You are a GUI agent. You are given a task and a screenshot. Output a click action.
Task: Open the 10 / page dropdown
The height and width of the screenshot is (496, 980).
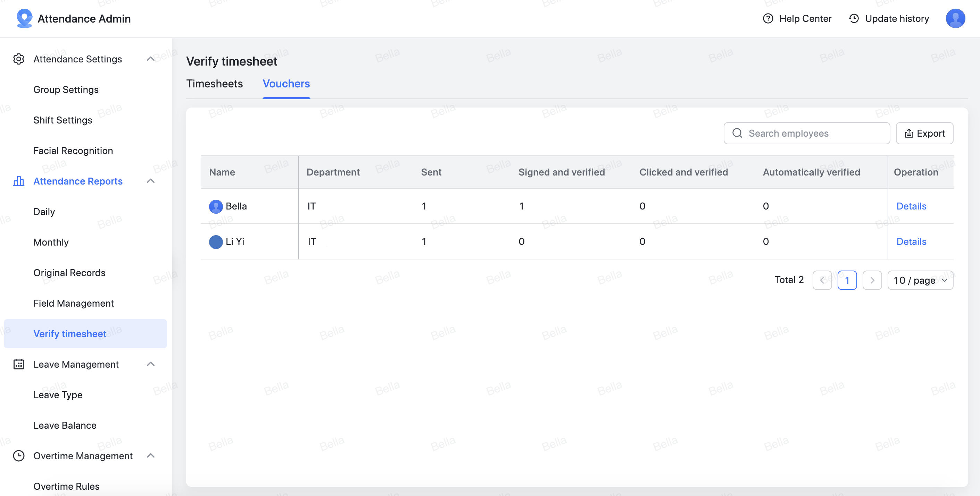pos(920,280)
